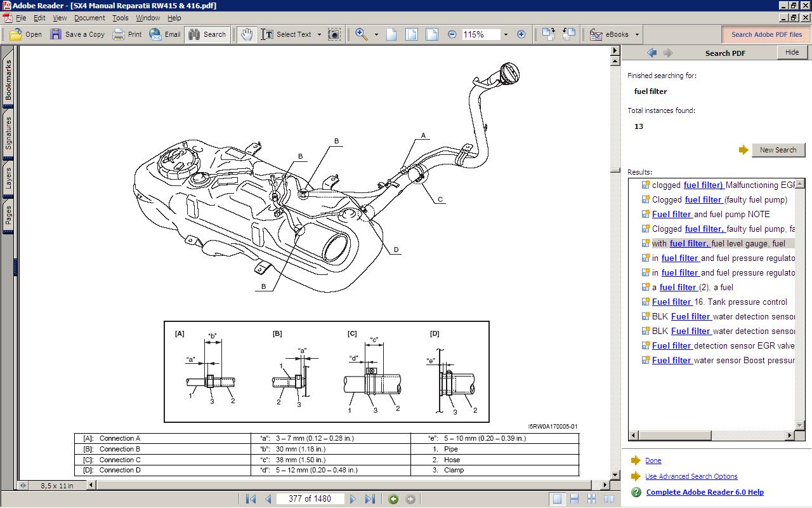
Task: Expand the eBooks dropdown arrow
Action: click(637, 34)
